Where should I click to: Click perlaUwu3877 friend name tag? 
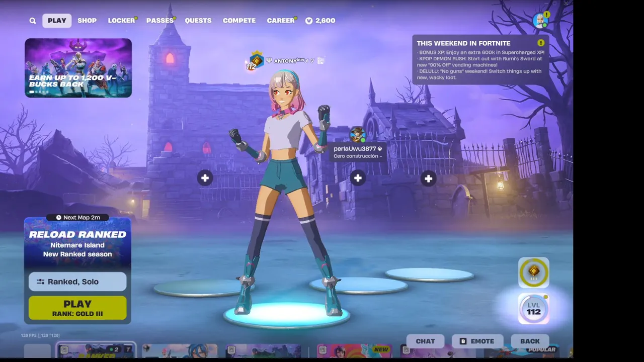click(x=358, y=152)
